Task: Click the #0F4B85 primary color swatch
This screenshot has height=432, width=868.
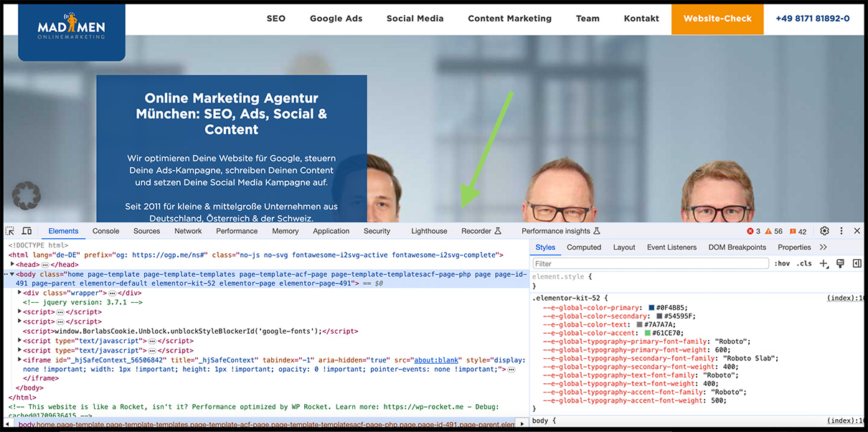Action: (x=651, y=307)
